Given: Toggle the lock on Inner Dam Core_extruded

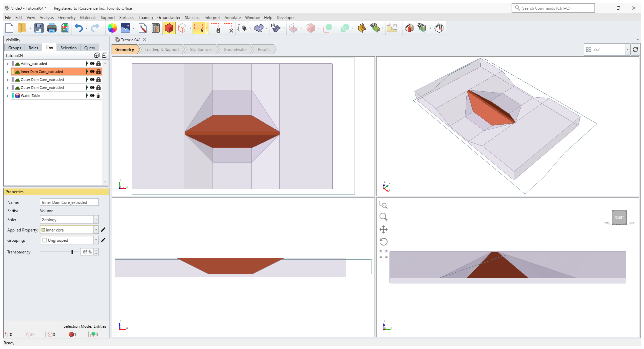Looking at the screenshot, I should point(98,72).
